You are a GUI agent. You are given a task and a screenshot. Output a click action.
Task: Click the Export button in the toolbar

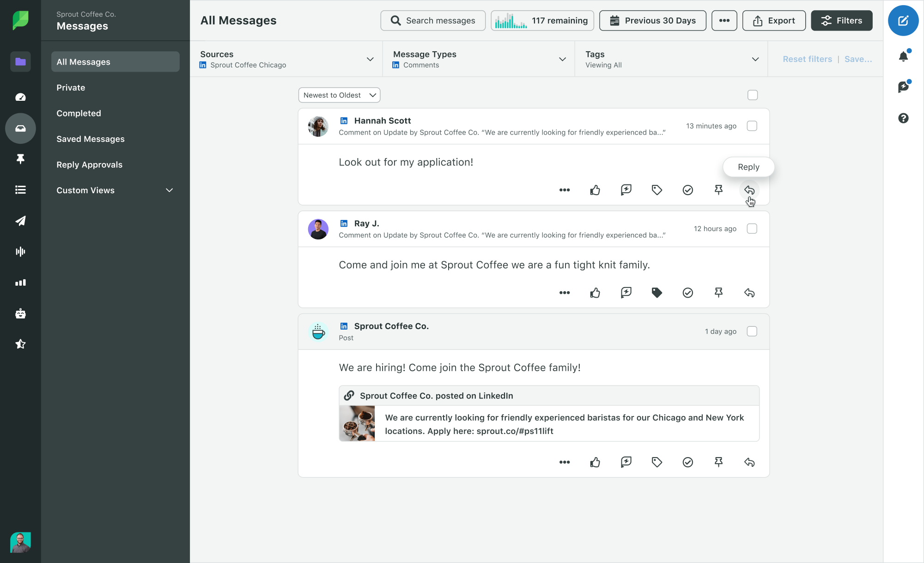(x=773, y=20)
